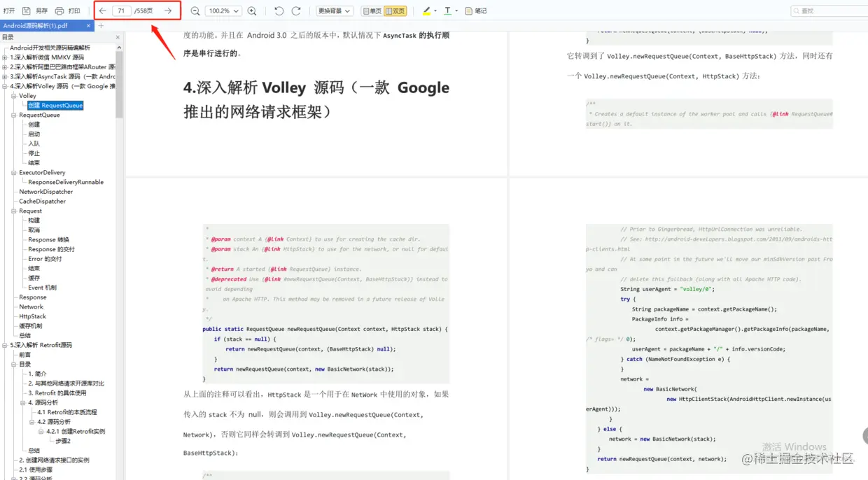Open 前言 under Retrofit chapter
This screenshot has width=868, height=480.
pyautogui.click(x=25, y=355)
